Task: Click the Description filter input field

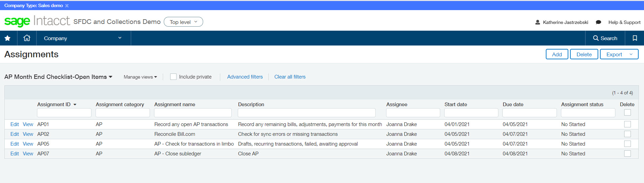Action: [x=306, y=113]
